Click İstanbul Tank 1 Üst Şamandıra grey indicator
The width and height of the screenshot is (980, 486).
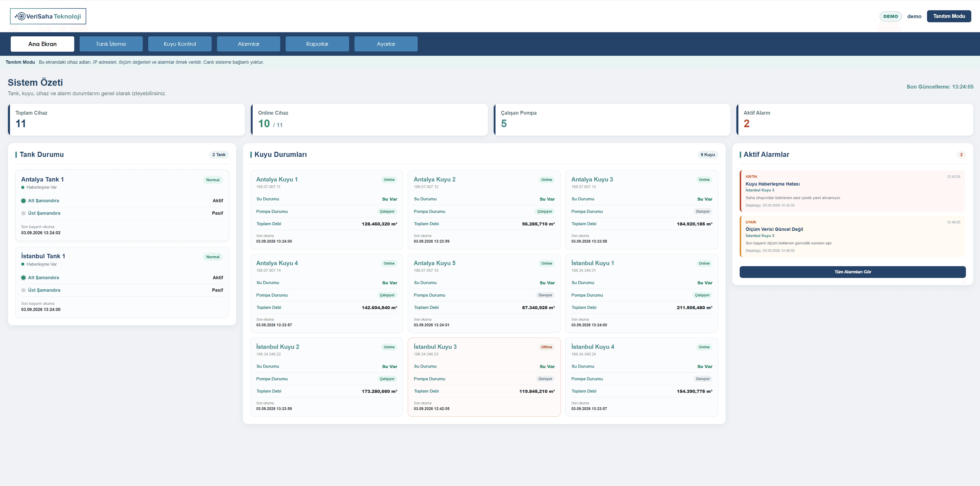pos(23,290)
